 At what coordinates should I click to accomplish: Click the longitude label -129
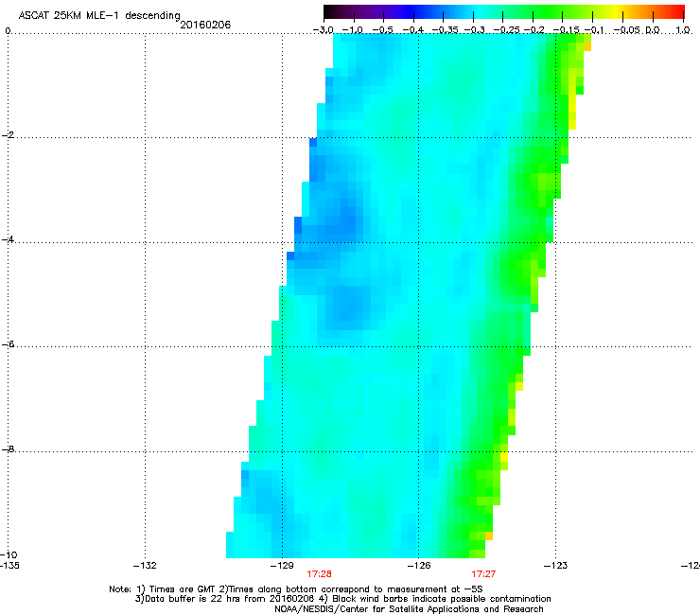[x=282, y=566]
